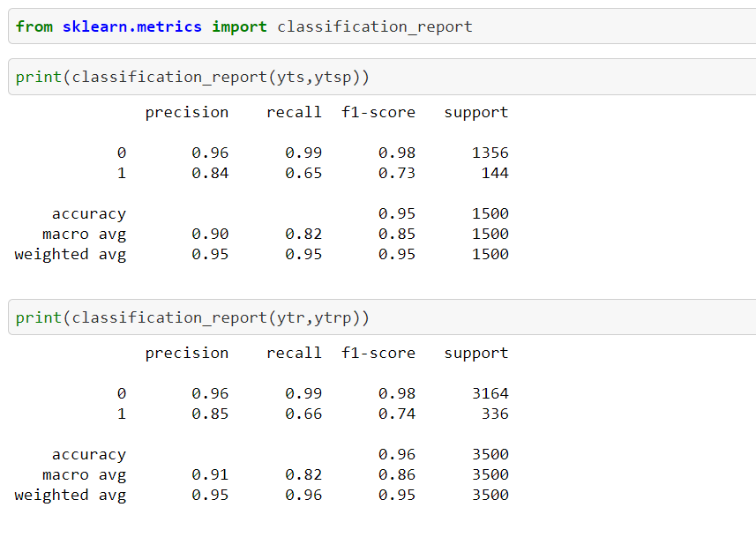Click the first output's precision header
This screenshot has width=756, height=537.
(x=187, y=113)
